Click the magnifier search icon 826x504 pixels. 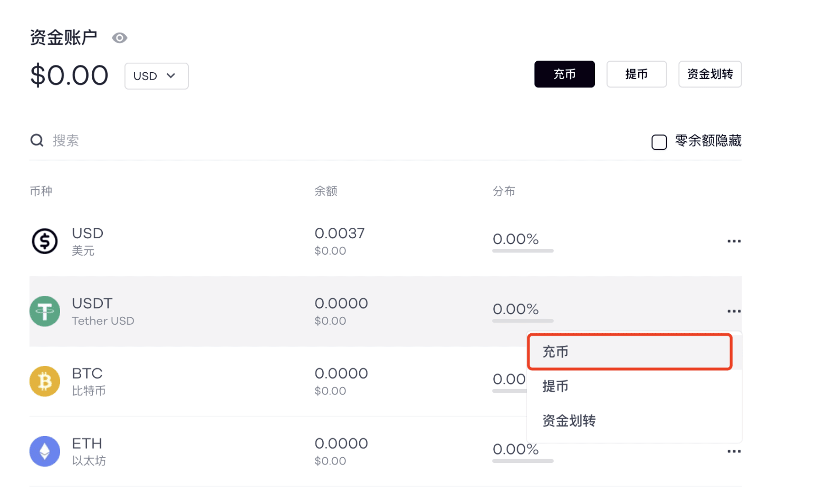point(37,140)
